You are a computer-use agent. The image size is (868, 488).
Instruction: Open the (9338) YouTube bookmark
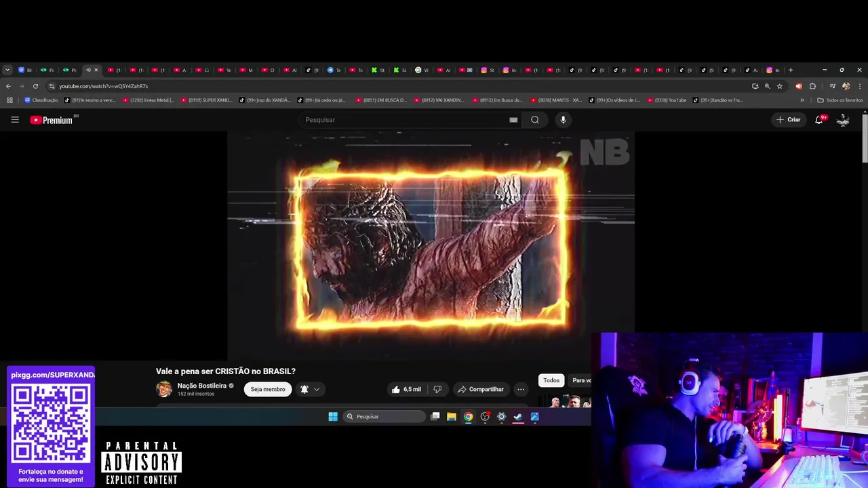(667, 100)
